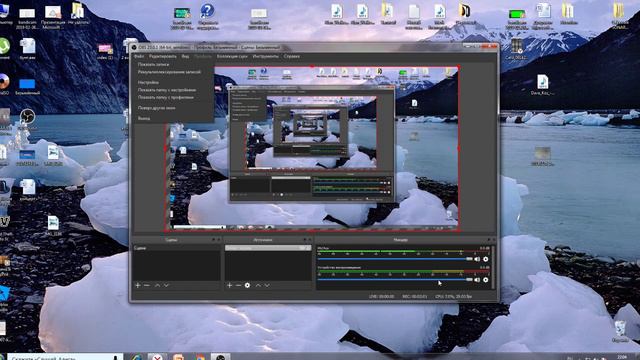Open the Вид menu
This screenshot has height=360, width=640.
pyautogui.click(x=185, y=56)
